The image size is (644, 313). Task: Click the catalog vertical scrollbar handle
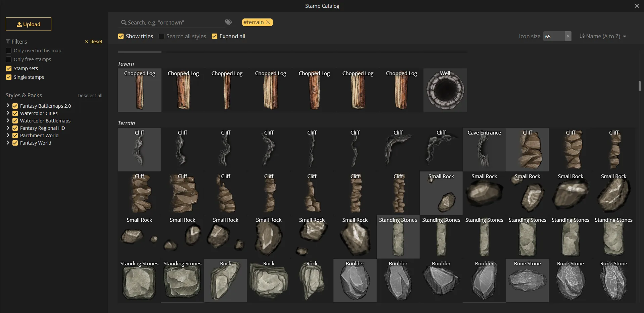(x=640, y=86)
